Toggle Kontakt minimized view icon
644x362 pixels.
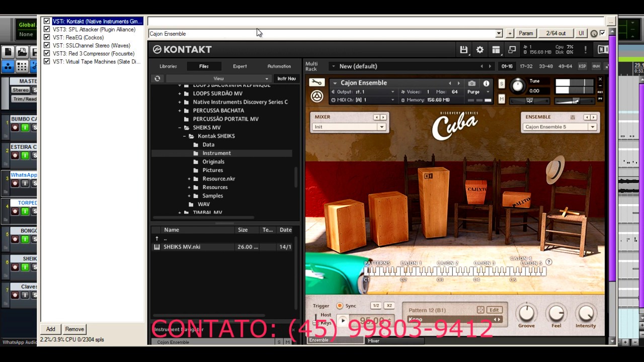[512, 49]
